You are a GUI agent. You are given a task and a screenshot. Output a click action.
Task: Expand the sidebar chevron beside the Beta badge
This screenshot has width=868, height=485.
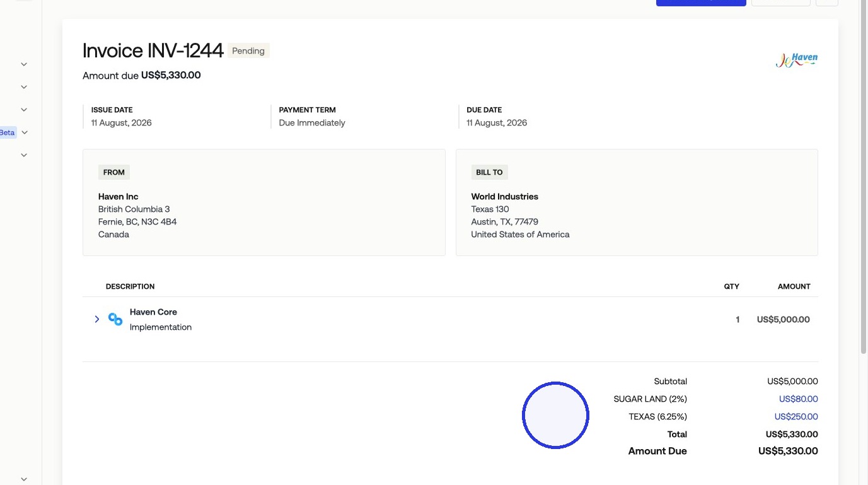pos(24,132)
